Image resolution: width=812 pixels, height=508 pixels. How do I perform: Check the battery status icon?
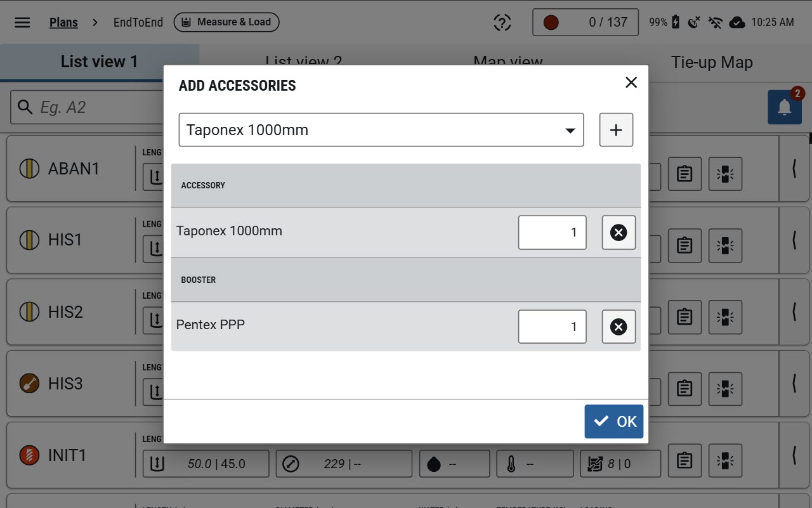[676, 22]
